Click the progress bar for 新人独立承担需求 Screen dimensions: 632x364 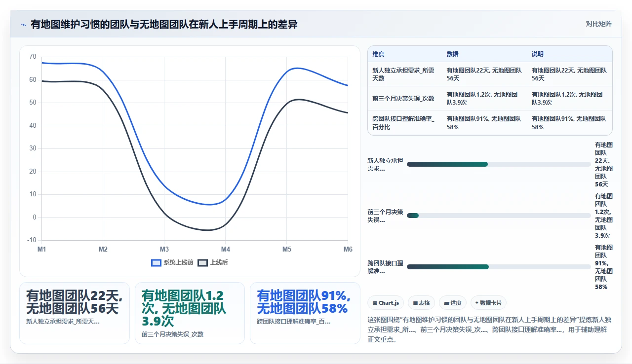pos(499,164)
